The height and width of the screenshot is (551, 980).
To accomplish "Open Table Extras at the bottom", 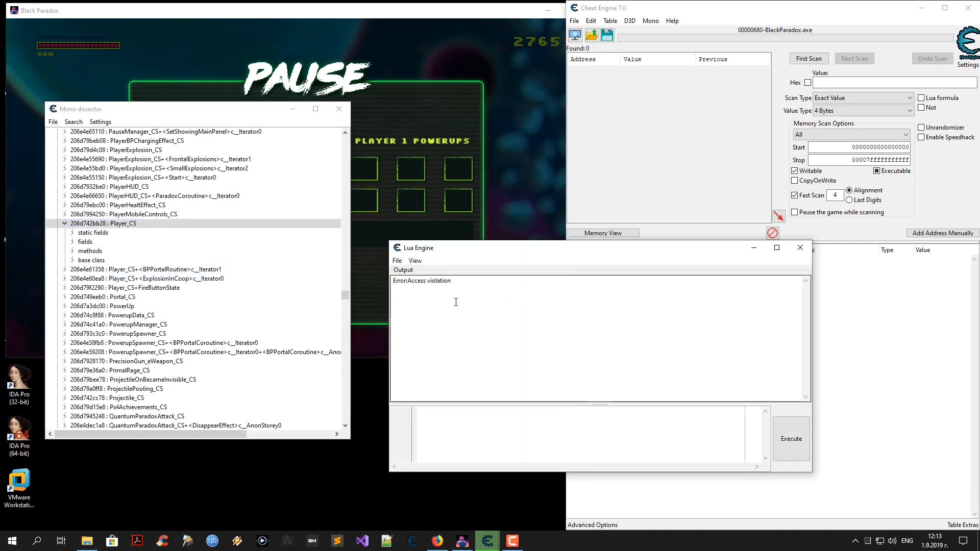I will click(x=962, y=525).
